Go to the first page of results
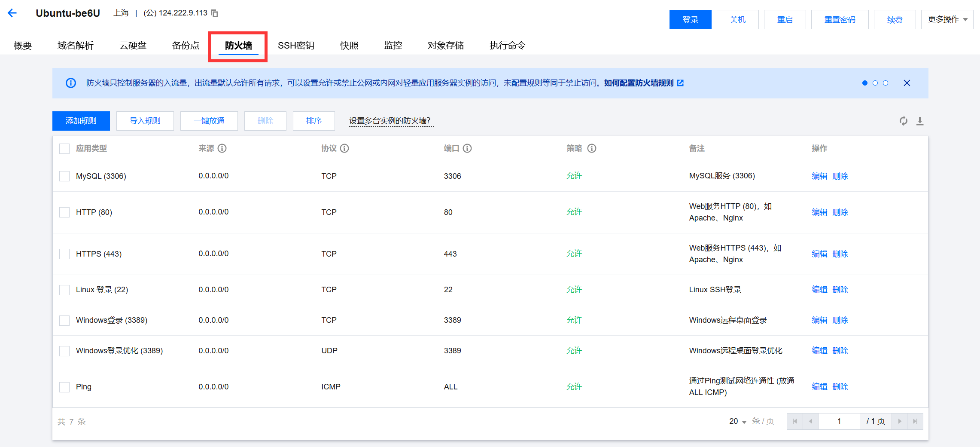980x447 pixels. tap(795, 421)
